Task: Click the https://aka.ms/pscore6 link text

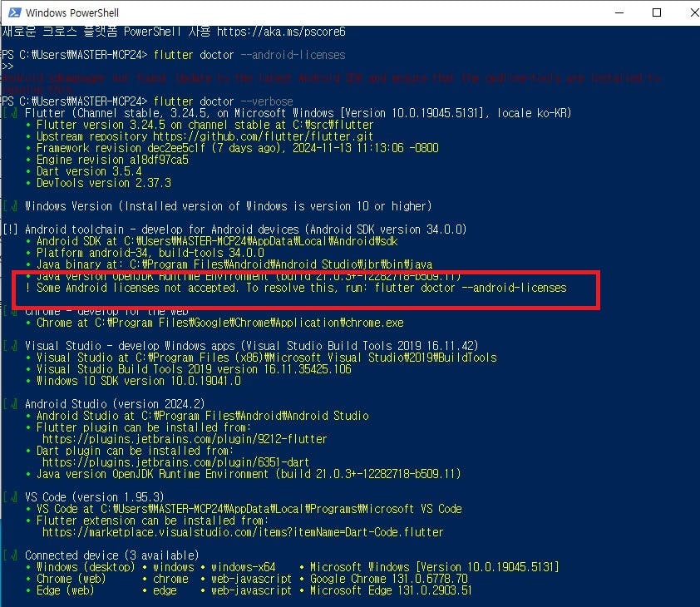Action: 281,32
